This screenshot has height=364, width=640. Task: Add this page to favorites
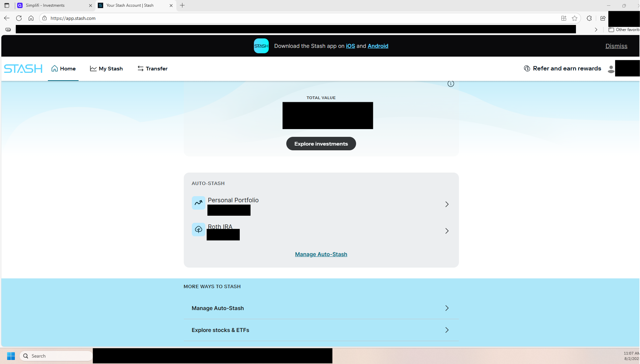(575, 18)
